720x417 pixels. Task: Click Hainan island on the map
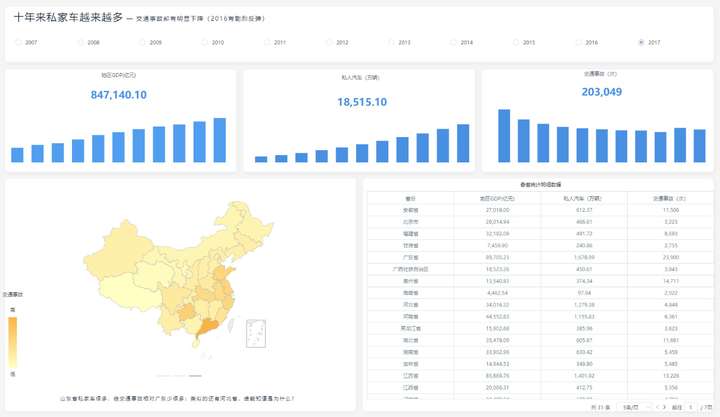pos(196,343)
